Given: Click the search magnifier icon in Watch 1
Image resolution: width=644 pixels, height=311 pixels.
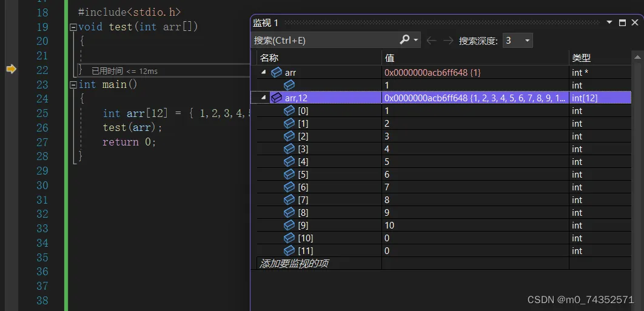Looking at the screenshot, I should click(x=404, y=40).
